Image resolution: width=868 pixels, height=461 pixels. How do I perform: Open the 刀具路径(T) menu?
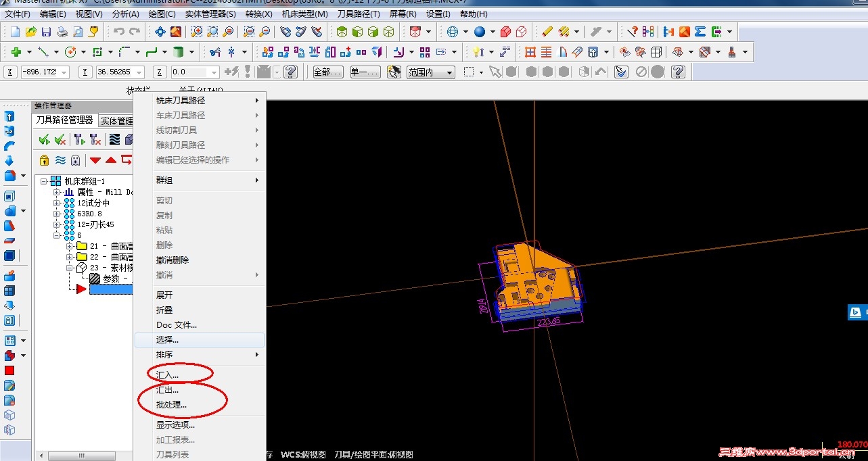pos(359,14)
